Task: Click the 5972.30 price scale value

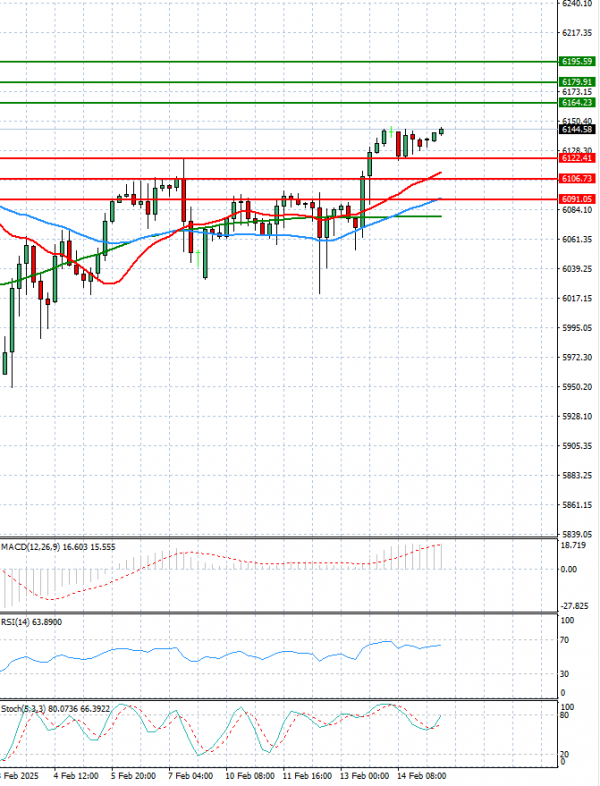Action: coord(577,357)
